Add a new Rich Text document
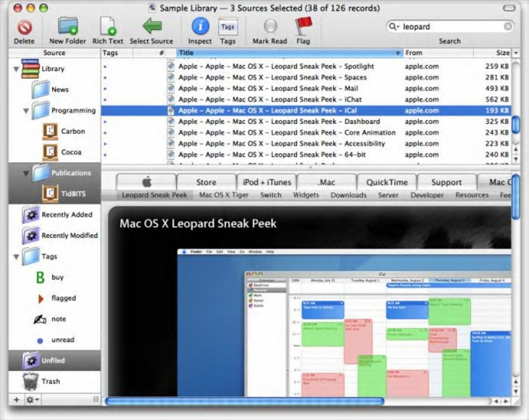 tap(108, 26)
